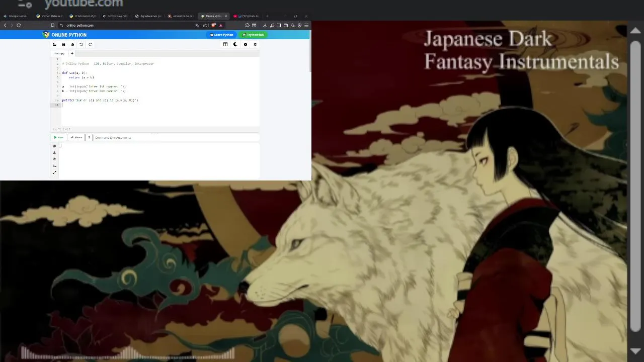
Task: Open the Leo AI sparkle icon
Action: 293,25
